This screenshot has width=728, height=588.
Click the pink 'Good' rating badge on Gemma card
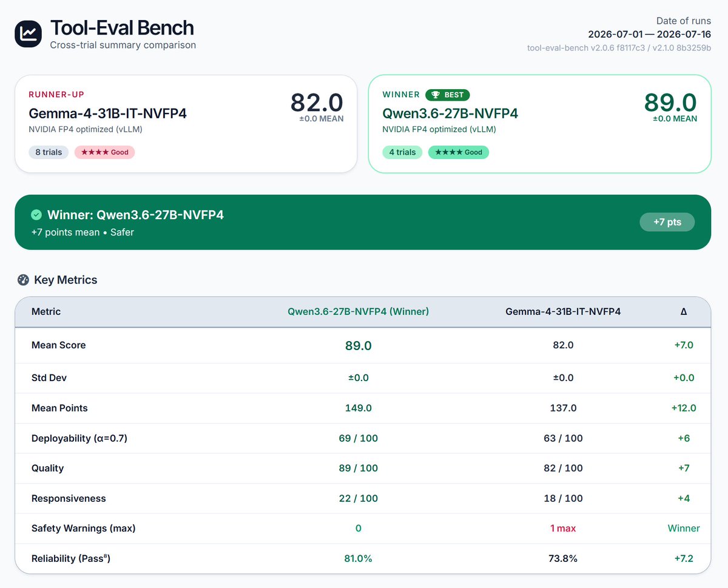[x=104, y=152]
